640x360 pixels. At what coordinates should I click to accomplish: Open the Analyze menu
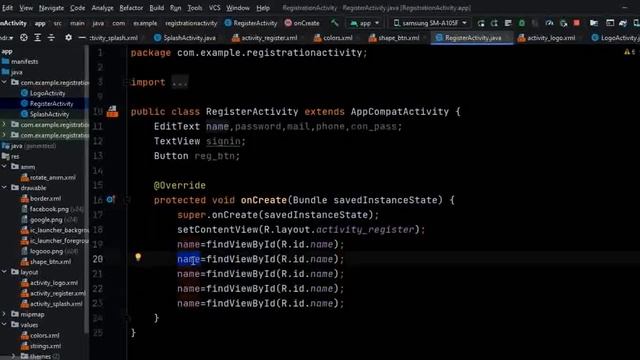102,8
